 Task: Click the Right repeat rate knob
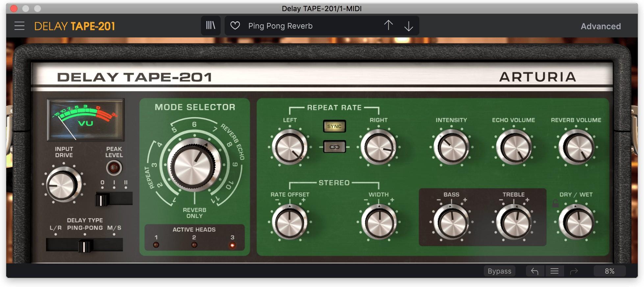(x=379, y=147)
